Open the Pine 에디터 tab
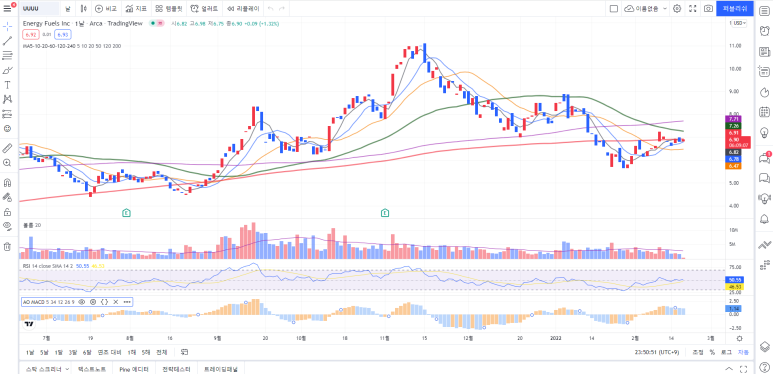This screenshot has height=374, width=773. (134, 369)
